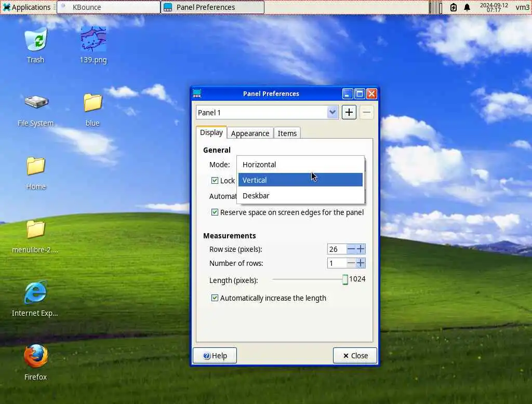Screen dimensions: 532x404
Task: Maximize the Panel Preferences window
Action: click(360, 93)
